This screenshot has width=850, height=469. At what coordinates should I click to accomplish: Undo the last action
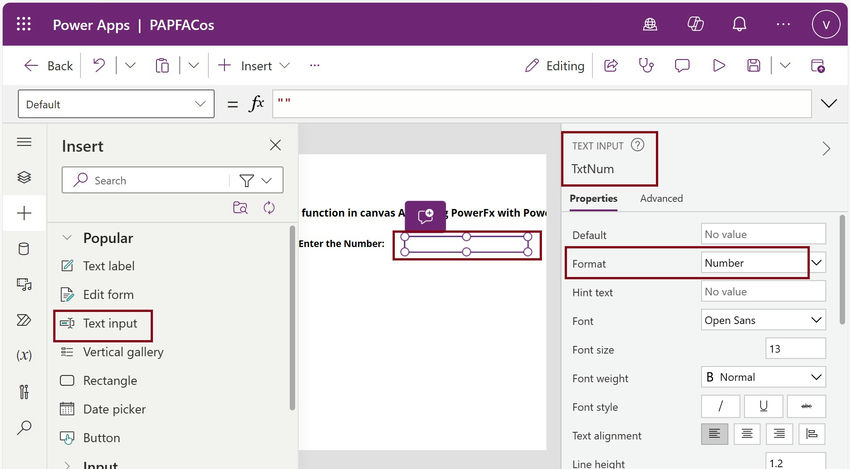coord(99,66)
